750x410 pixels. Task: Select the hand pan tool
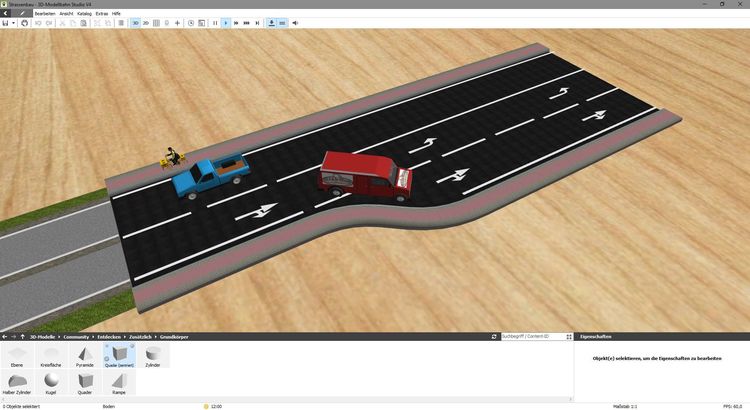point(26,22)
